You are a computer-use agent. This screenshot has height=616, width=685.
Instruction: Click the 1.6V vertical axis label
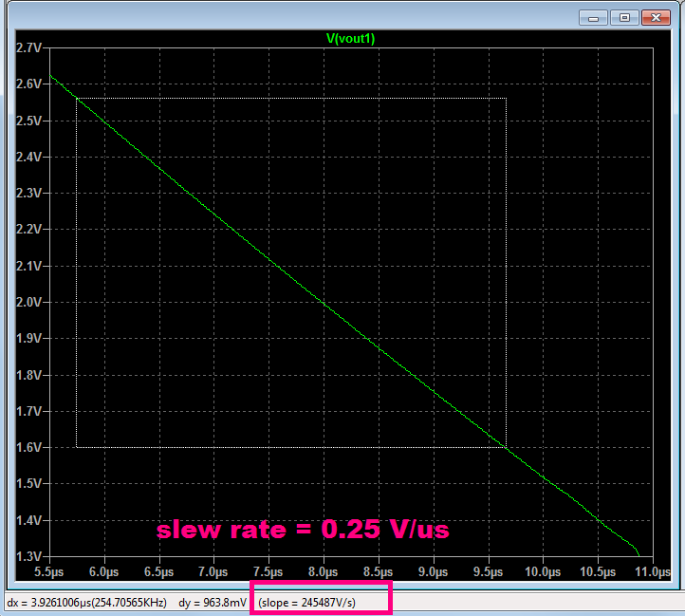pos(28,447)
